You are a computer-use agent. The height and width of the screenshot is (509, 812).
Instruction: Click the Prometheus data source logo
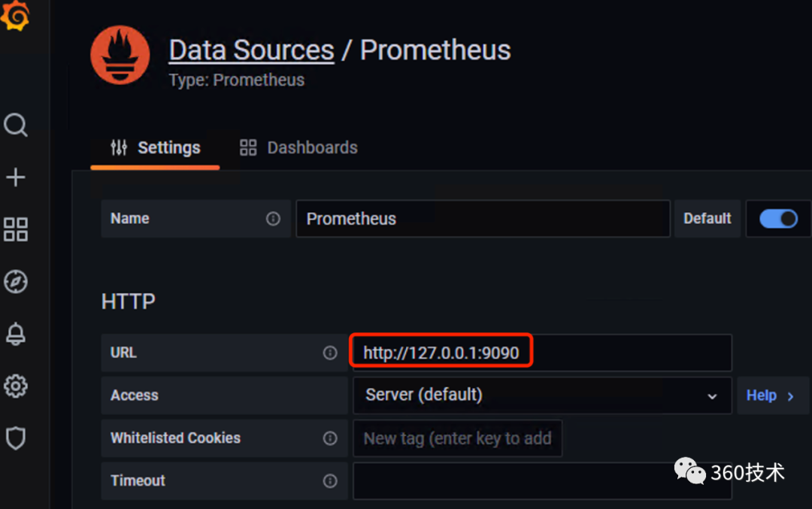(120, 55)
